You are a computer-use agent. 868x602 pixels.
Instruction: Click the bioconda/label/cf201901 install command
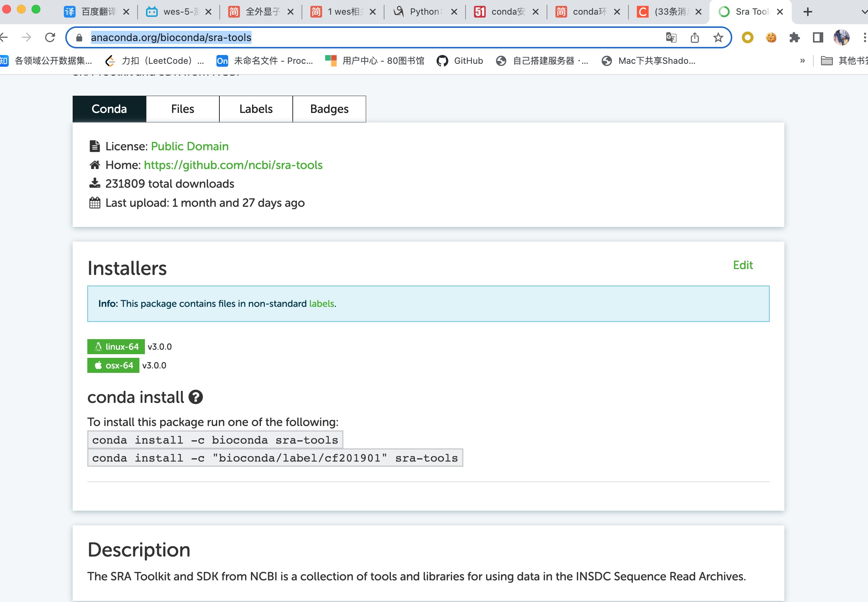[x=275, y=458]
